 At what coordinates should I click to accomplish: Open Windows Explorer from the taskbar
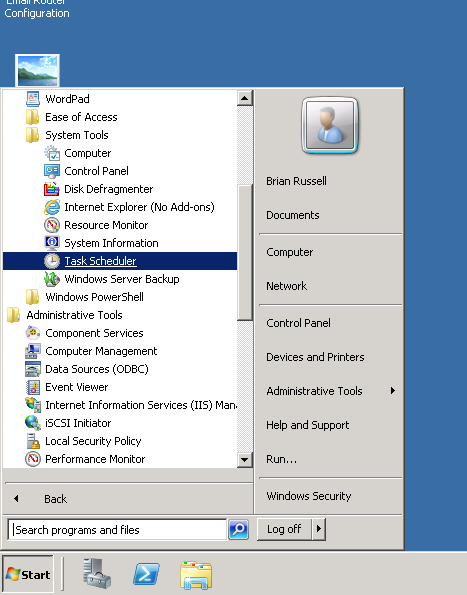[x=196, y=575]
